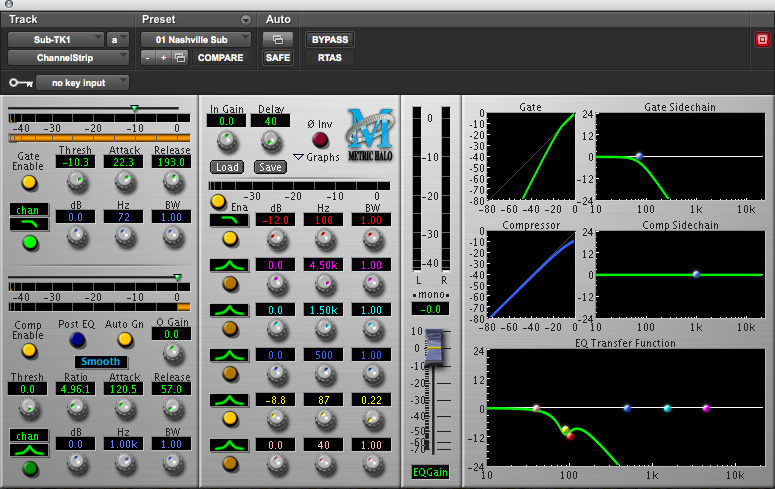The image size is (775, 489).
Task: Click the output gain fader handle
Action: pyautogui.click(x=432, y=349)
